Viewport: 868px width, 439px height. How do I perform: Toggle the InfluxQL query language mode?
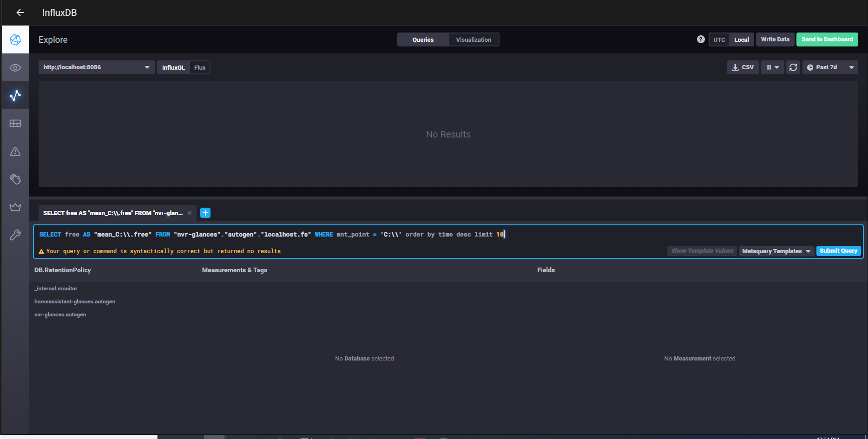point(173,67)
